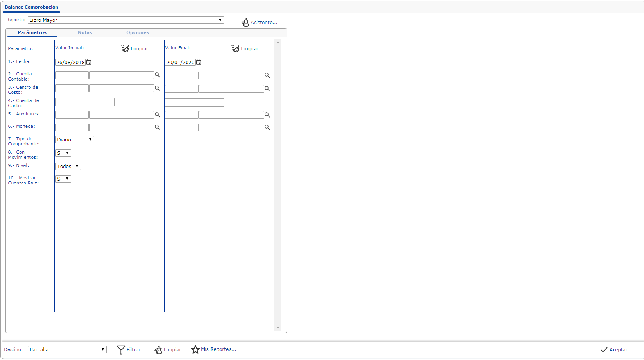This screenshot has width=644, height=360.
Task: Search initial Centro de Costo with magnifier
Action: tap(158, 88)
